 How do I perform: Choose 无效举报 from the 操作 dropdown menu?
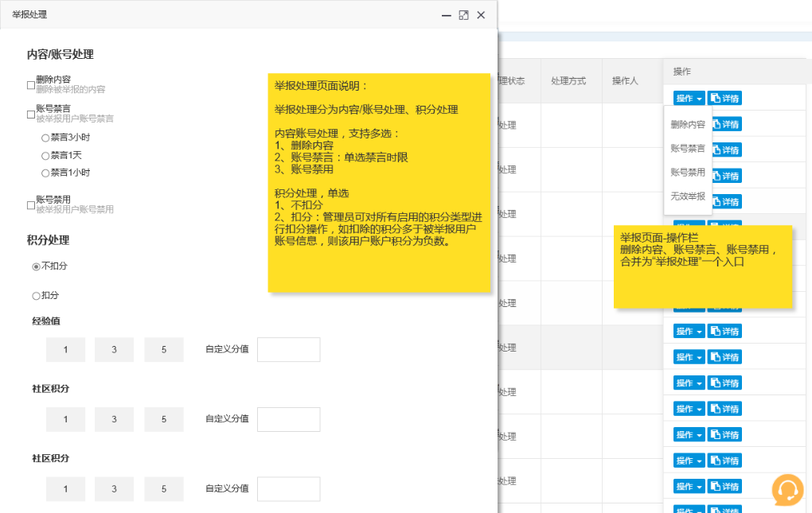[688, 196]
